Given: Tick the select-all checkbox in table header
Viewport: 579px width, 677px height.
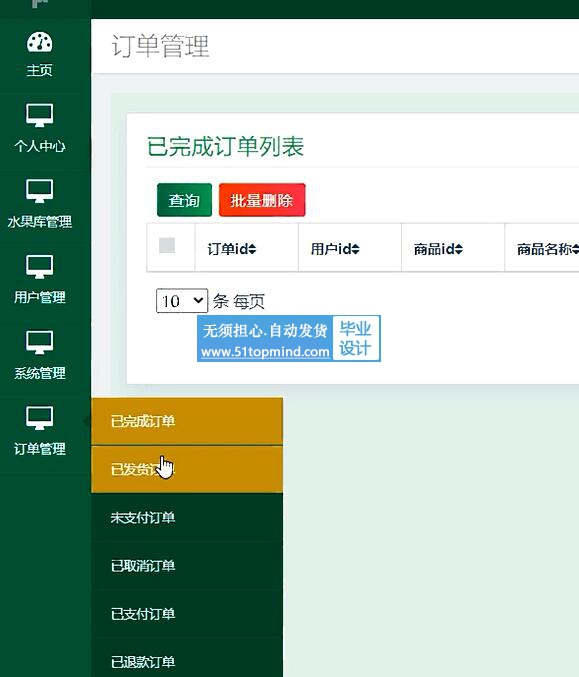Looking at the screenshot, I should pos(167,245).
